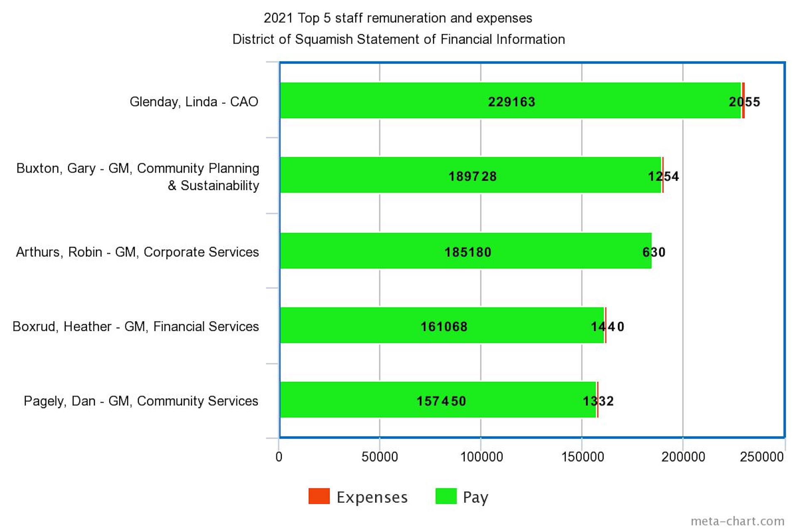Viewport: 798px width, 532px height.
Task: Click the expenses value 1440
Action: pos(608,327)
